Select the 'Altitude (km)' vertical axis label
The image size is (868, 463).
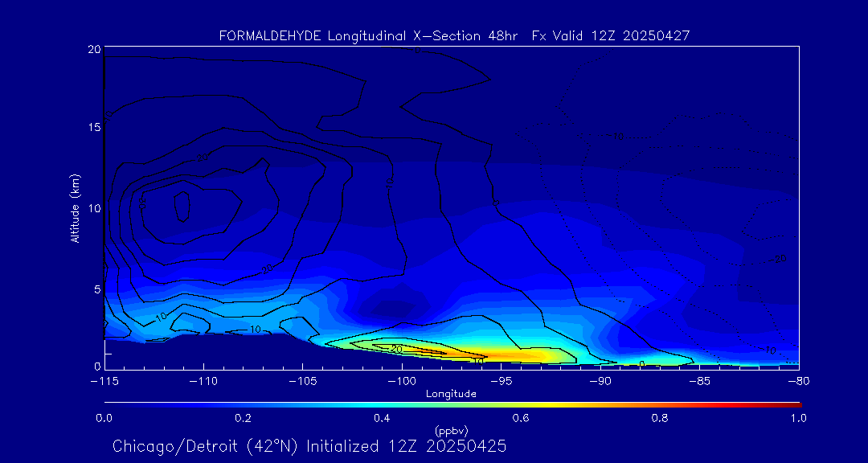pyautogui.click(x=76, y=208)
